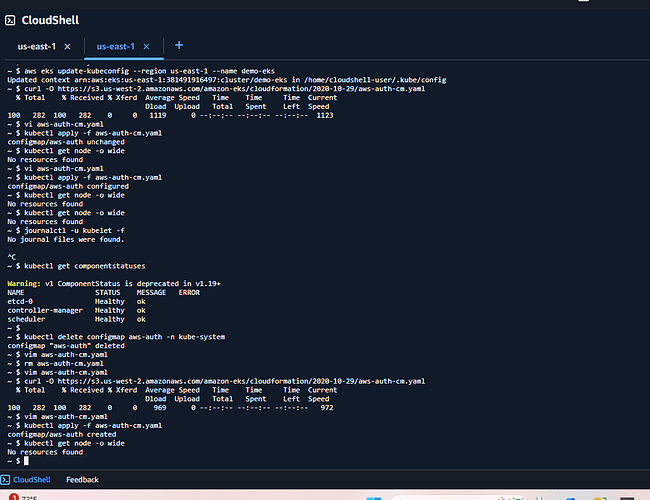The image size is (650, 500).
Task: Click the '^C' interrupt line
Action: [12, 257]
